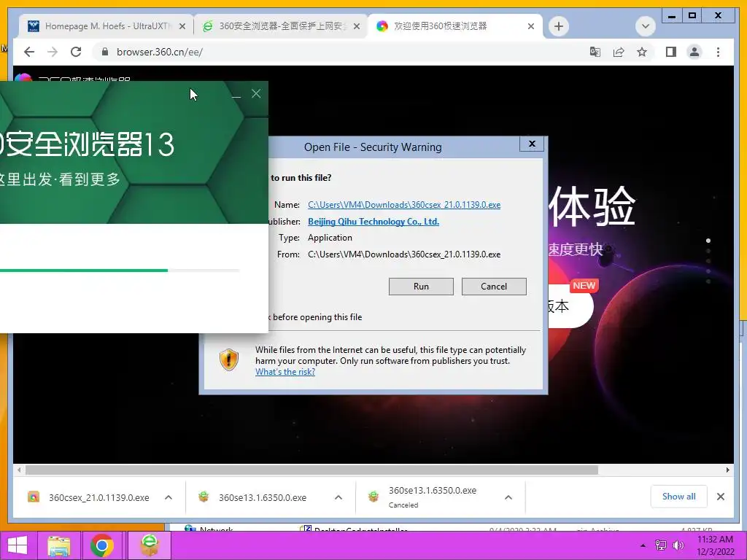Open Beijing Qihu Technology publisher link
Image resolution: width=747 pixels, height=560 pixels.
pyautogui.click(x=373, y=222)
